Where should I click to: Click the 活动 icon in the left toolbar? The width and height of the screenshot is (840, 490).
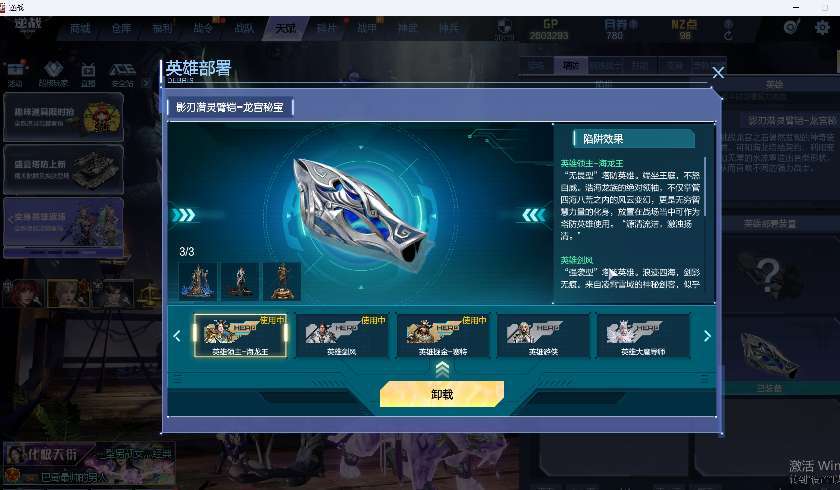click(15, 74)
